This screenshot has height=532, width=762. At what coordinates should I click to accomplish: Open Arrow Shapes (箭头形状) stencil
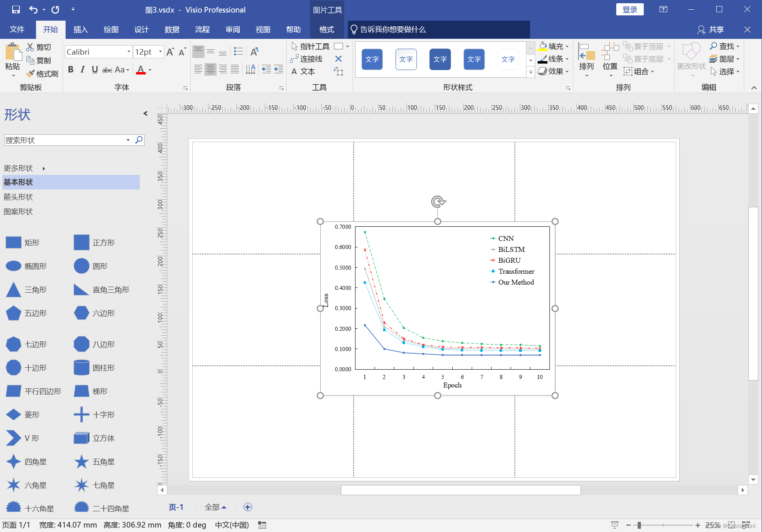tap(18, 197)
